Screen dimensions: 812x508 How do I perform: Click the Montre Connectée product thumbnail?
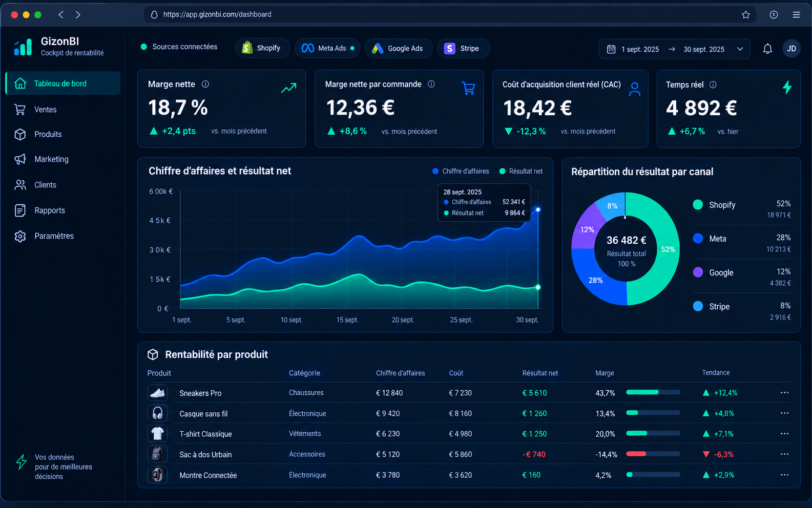click(157, 475)
